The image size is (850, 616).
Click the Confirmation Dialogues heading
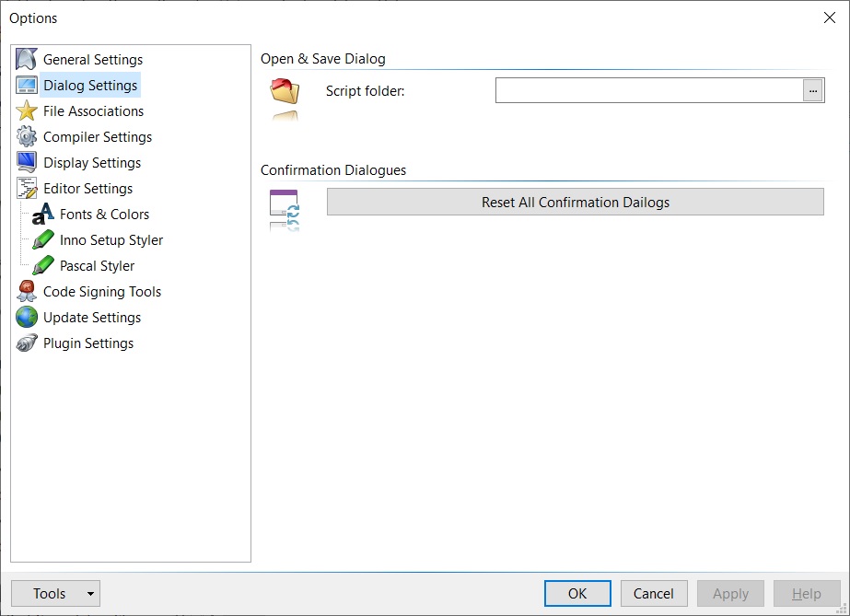(x=332, y=170)
